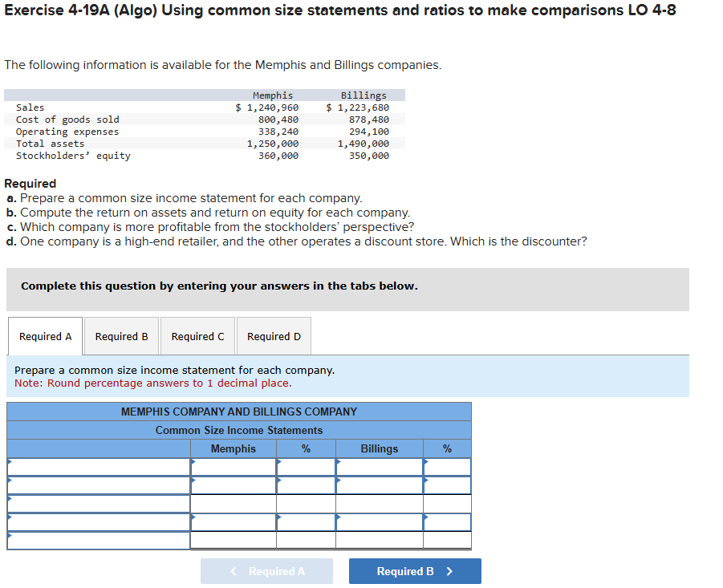Return to the Required A tab
Image resolution: width=723 pixels, height=588 pixels.
(x=44, y=335)
